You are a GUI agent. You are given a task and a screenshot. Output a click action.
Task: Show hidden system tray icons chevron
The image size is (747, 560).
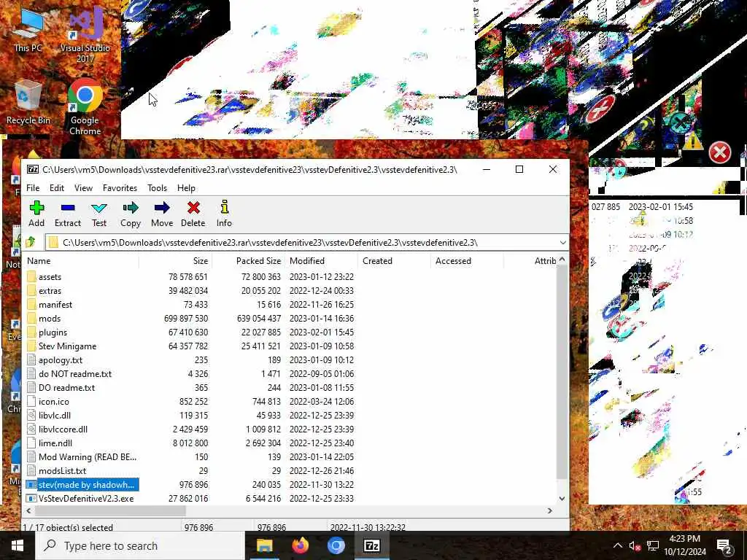click(617, 546)
